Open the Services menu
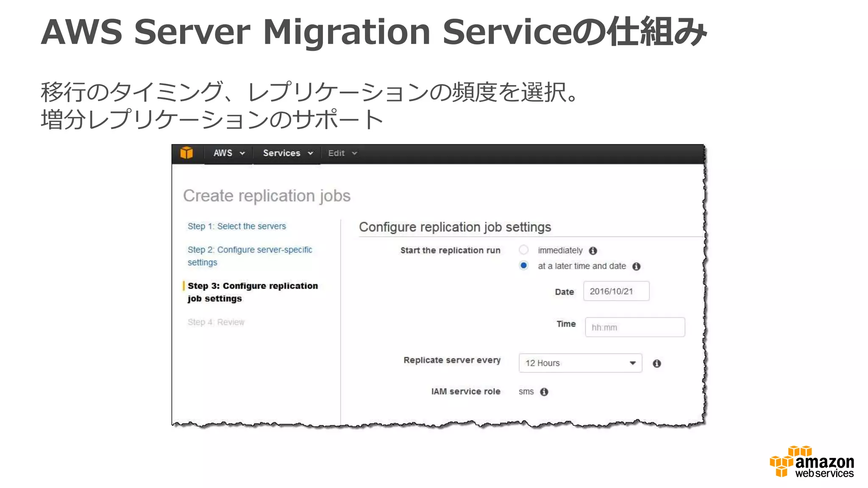The height and width of the screenshot is (488, 868). [288, 153]
